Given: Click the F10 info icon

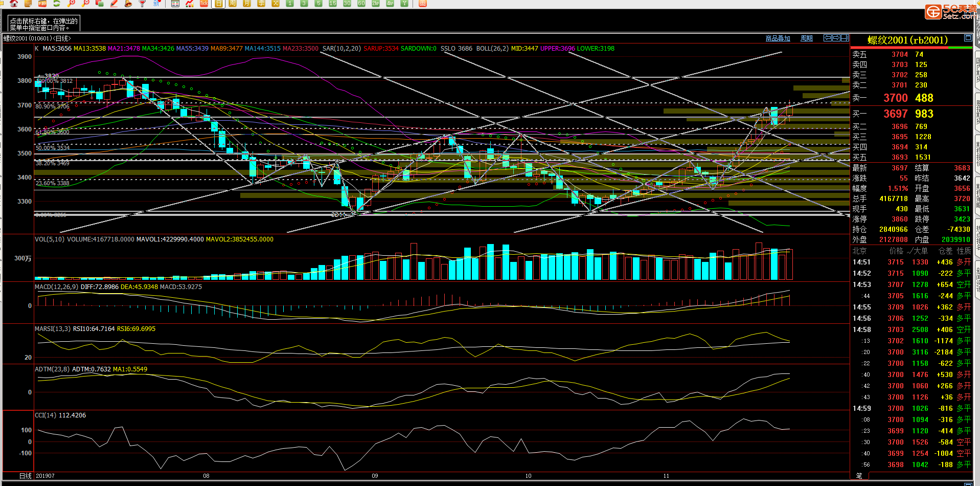Looking at the screenshot, I should (x=42, y=3).
